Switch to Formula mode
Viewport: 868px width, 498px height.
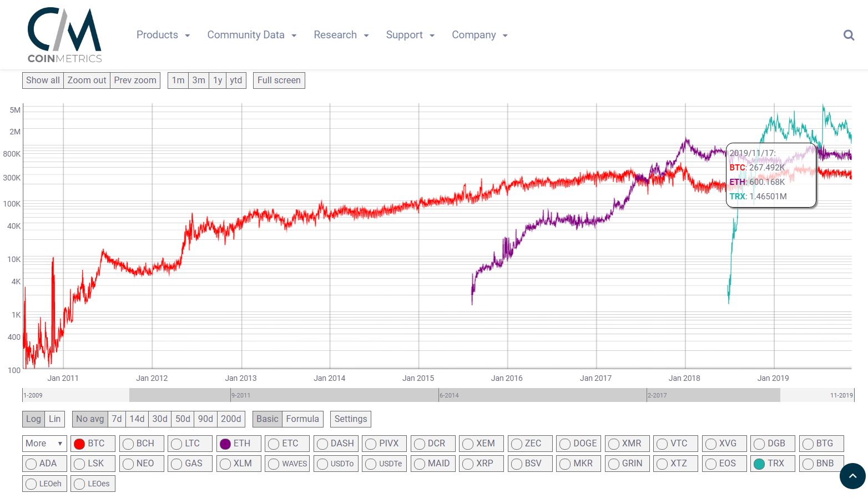302,419
